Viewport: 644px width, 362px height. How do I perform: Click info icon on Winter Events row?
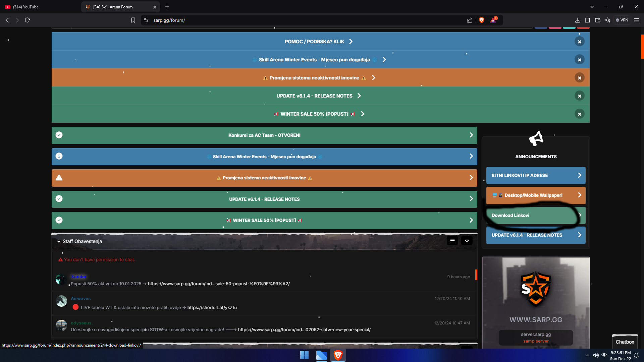[59, 156]
